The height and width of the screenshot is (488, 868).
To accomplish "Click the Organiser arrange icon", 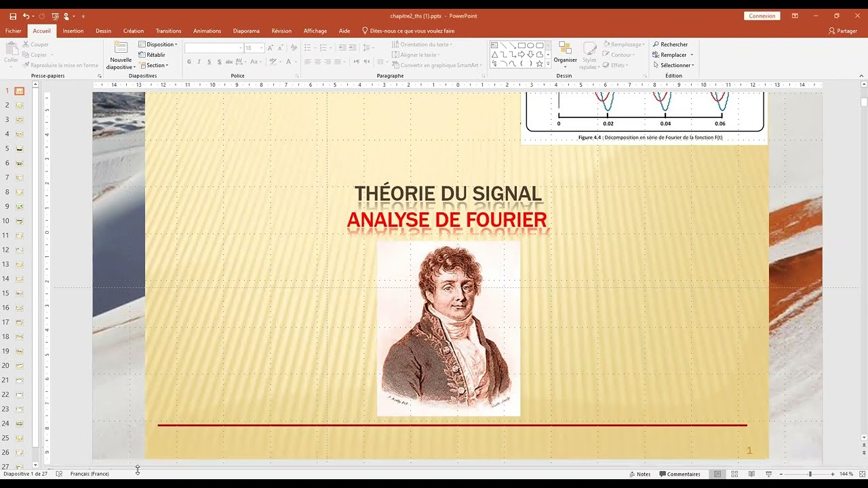I will [565, 48].
